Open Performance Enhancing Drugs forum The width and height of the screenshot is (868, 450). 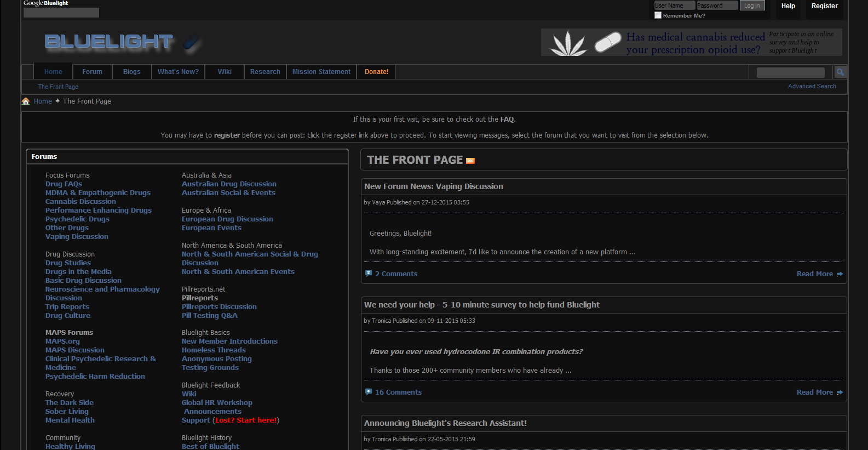tap(99, 210)
